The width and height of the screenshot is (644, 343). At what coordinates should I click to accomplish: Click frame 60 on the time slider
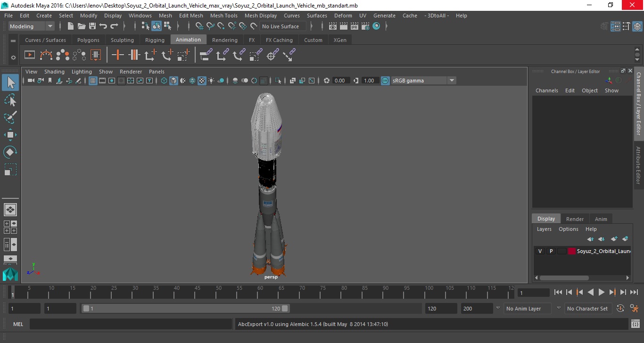pyautogui.click(x=260, y=293)
